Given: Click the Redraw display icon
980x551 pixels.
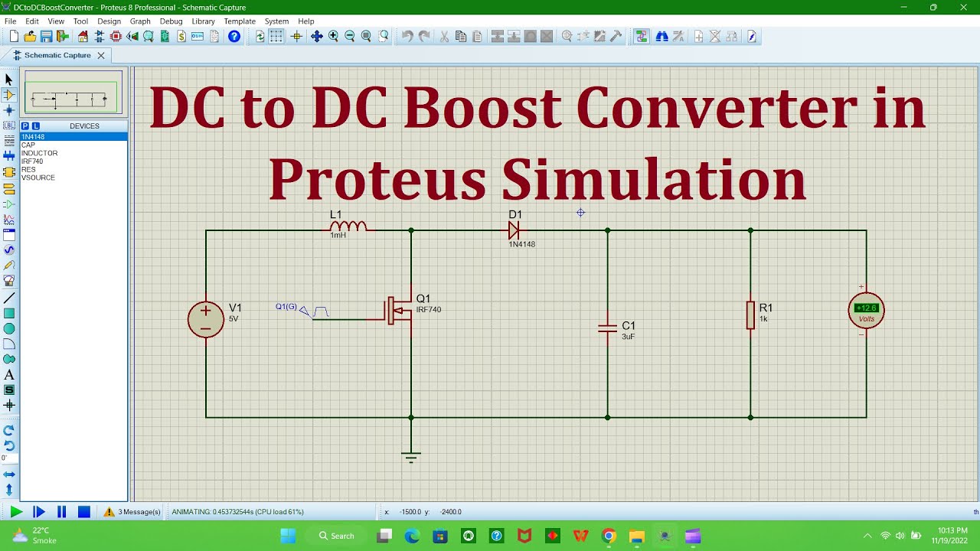Looking at the screenshot, I should pos(260,36).
